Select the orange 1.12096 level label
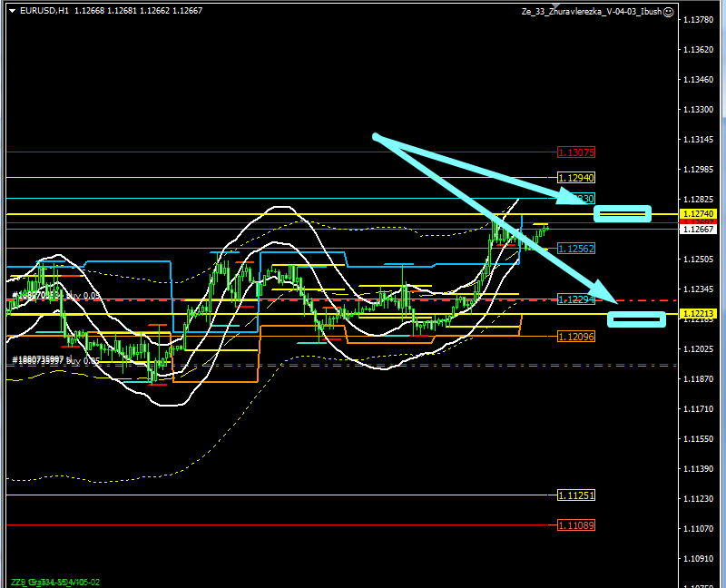Screen dimensions: 726x588 (x=576, y=337)
